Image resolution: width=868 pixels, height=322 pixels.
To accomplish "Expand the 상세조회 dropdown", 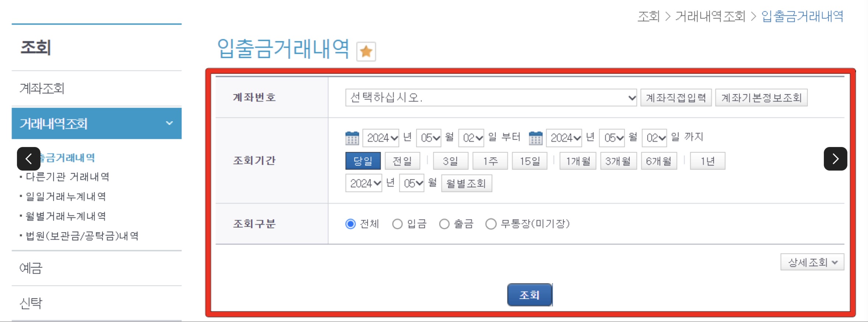I will coord(812,262).
